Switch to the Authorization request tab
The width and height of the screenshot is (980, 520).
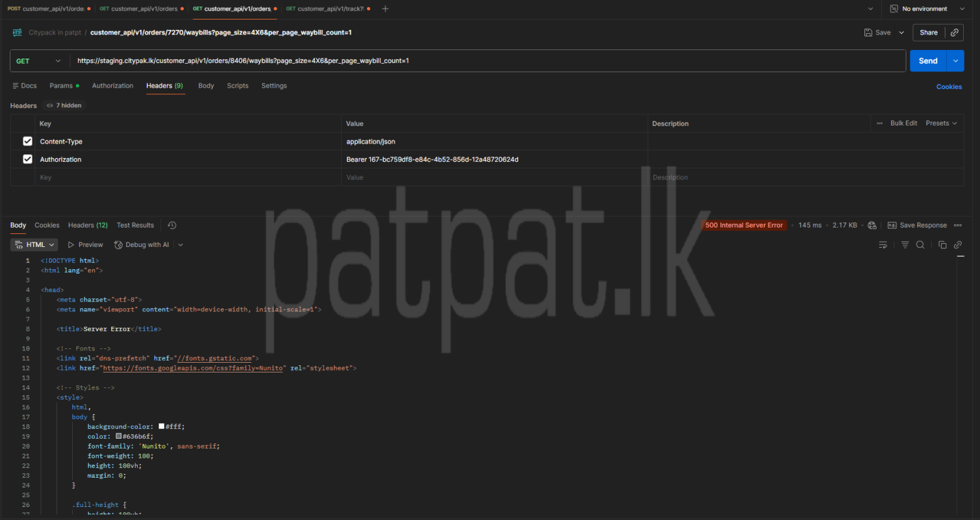[x=112, y=86]
